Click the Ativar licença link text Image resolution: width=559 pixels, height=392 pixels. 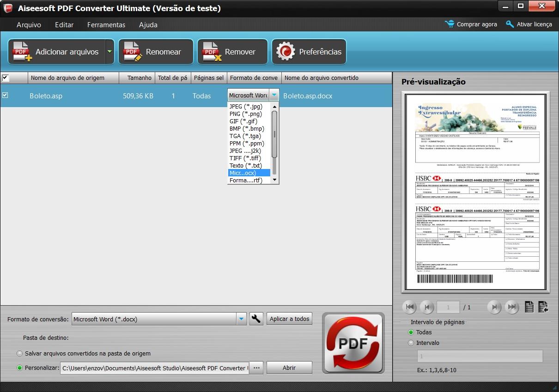click(x=534, y=24)
